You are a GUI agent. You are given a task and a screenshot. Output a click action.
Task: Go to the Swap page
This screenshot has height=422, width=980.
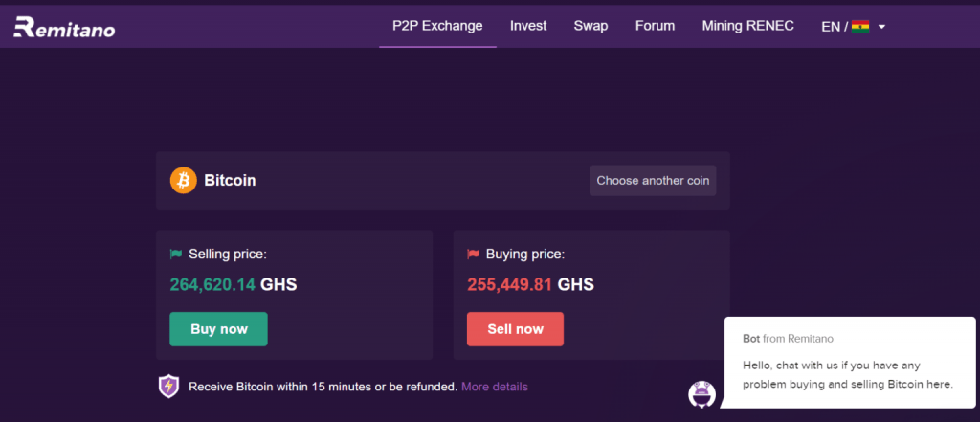point(590,26)
